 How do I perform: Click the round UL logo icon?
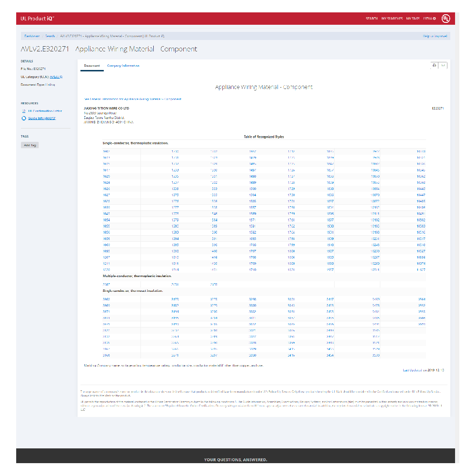(446, 19)
